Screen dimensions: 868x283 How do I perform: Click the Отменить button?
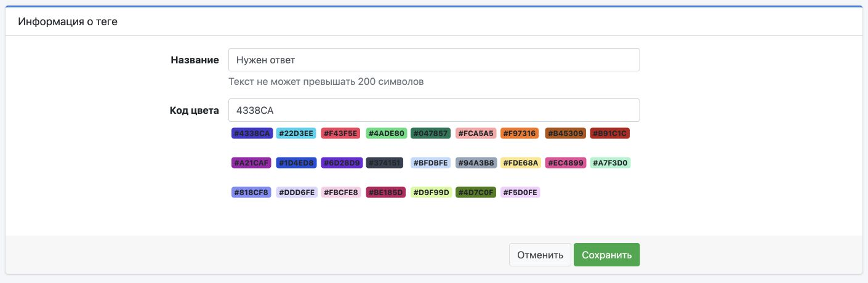coord(540,255)
